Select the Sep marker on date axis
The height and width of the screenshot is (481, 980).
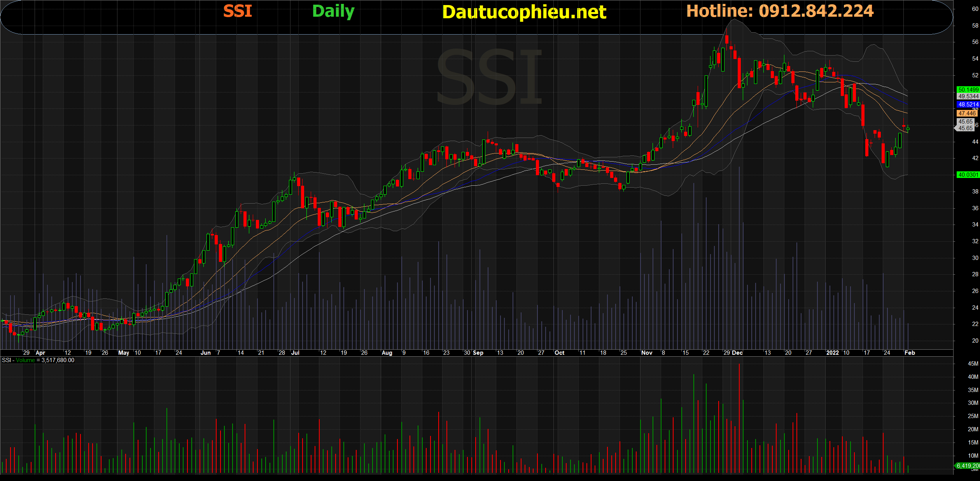point(478,353)
